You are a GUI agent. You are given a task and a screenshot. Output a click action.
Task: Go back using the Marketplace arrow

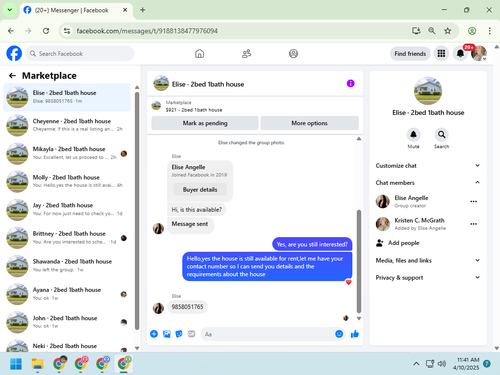click(12, 76)
